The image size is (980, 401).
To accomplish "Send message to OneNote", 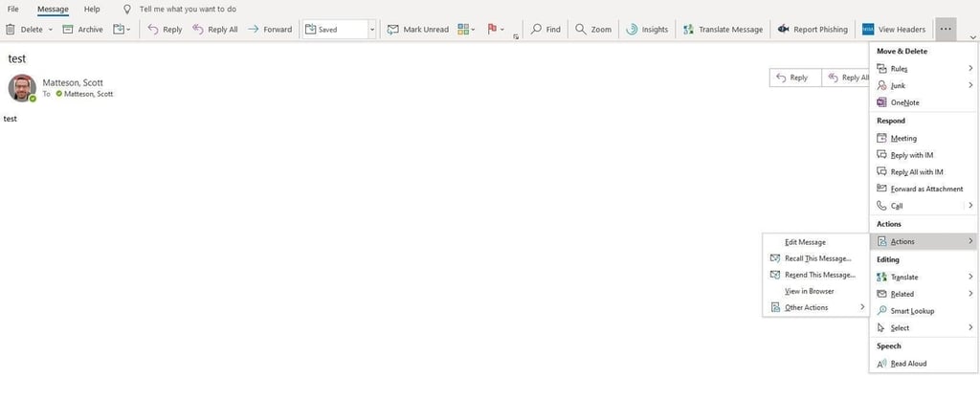I will (903, 102).
